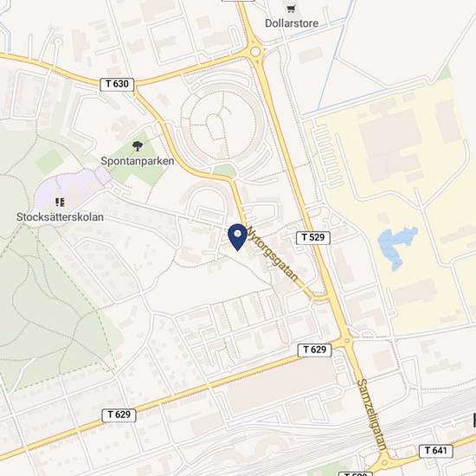Select the Dollarstore shopping cart icon
Image resolution: width=476 pixels, height=476 pixels.
click(291, 10)
